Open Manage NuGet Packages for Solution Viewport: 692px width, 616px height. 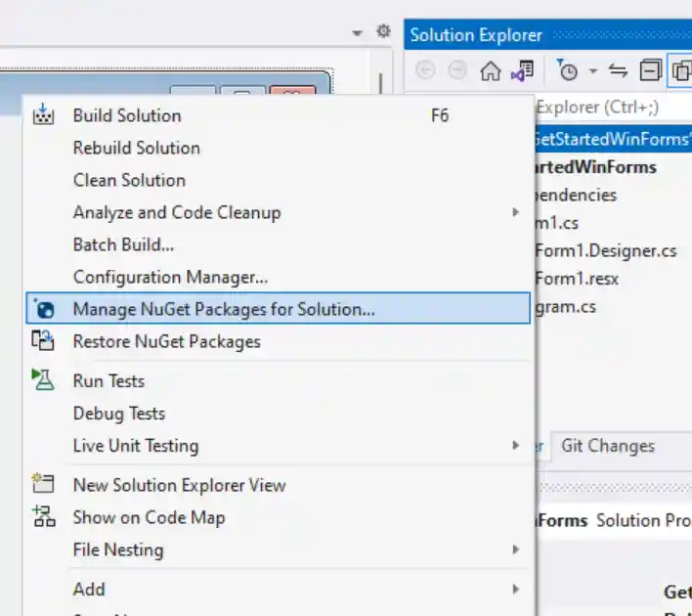click(x=278, y=308)
